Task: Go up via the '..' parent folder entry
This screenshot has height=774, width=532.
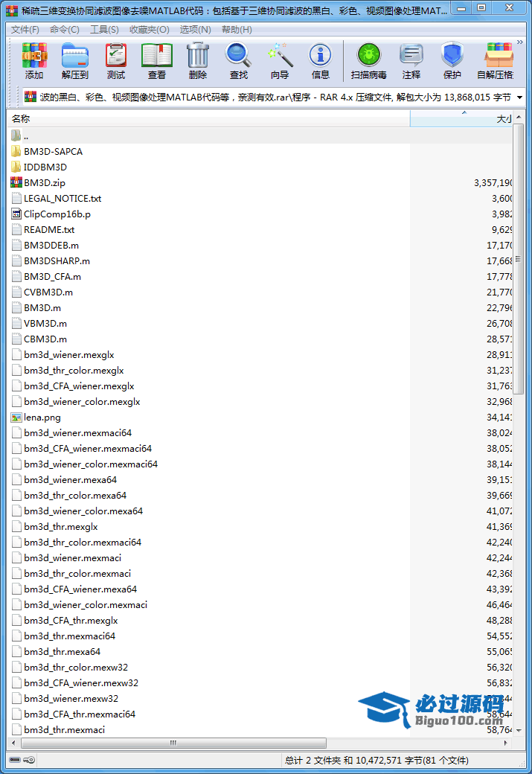Action: [26, 135]
